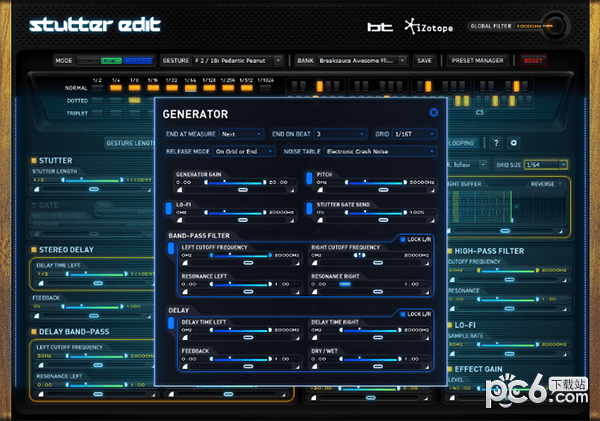600x421 pixels.
Task: Open the Noise Table dropdown
Action: [380, 152]
